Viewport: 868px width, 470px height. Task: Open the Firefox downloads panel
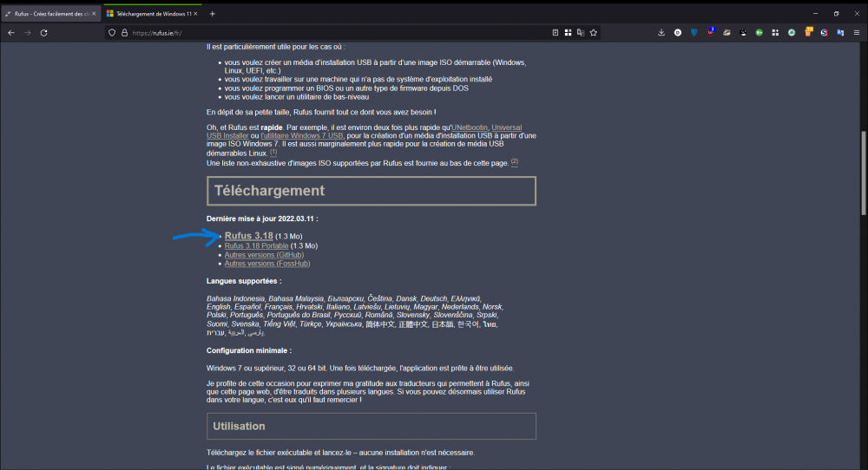(x=661, y=33)
